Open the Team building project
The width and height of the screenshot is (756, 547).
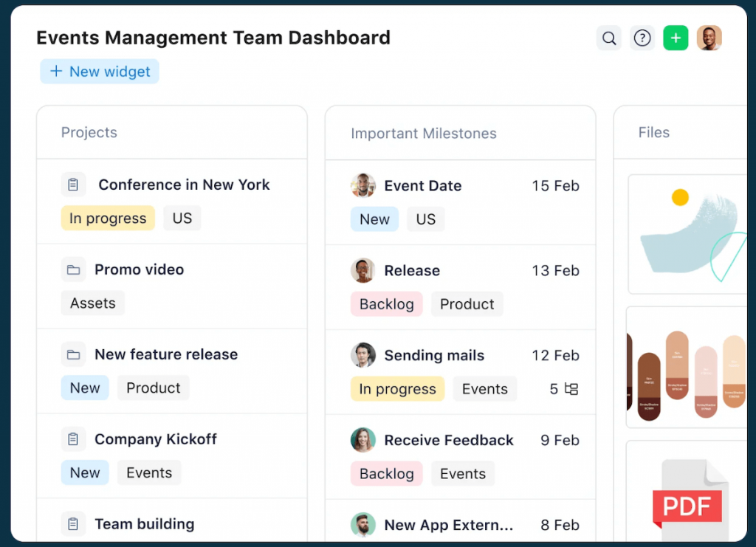tap(144, 524)
